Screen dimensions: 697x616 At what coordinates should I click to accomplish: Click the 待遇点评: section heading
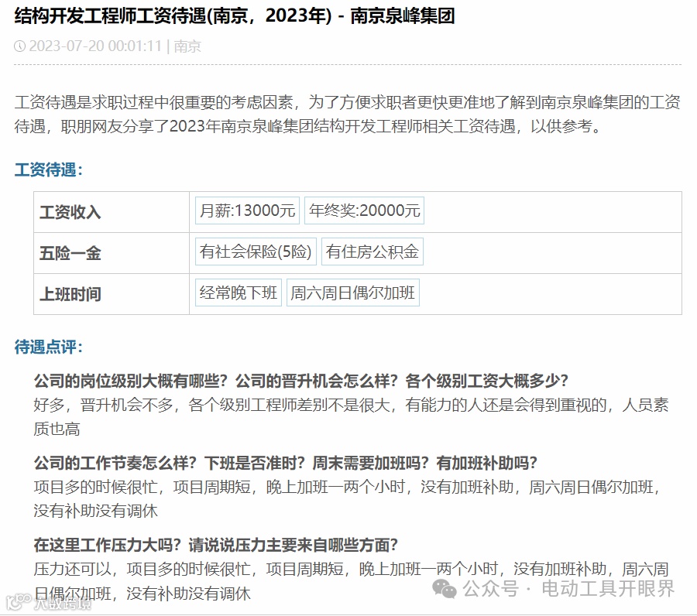tap(49, 347)
